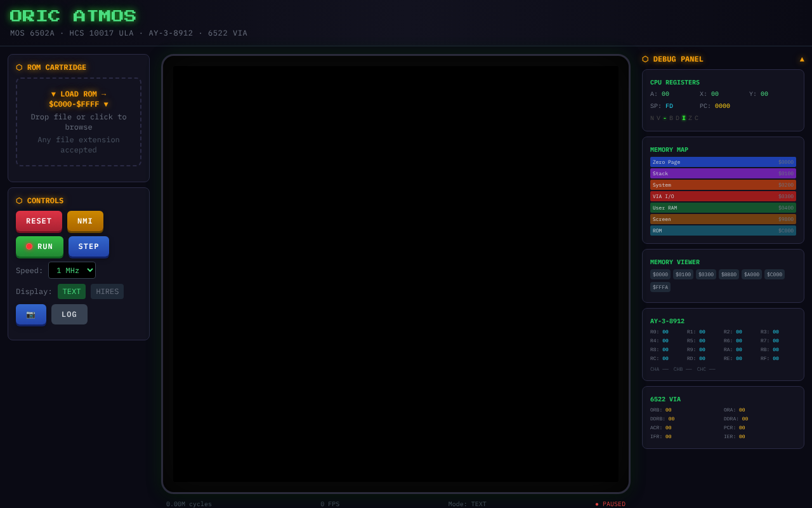The height and width of the screenshot is (508, 812).
Task: Jump to memory address $FFFA
Action: click(x=660, y=287)
